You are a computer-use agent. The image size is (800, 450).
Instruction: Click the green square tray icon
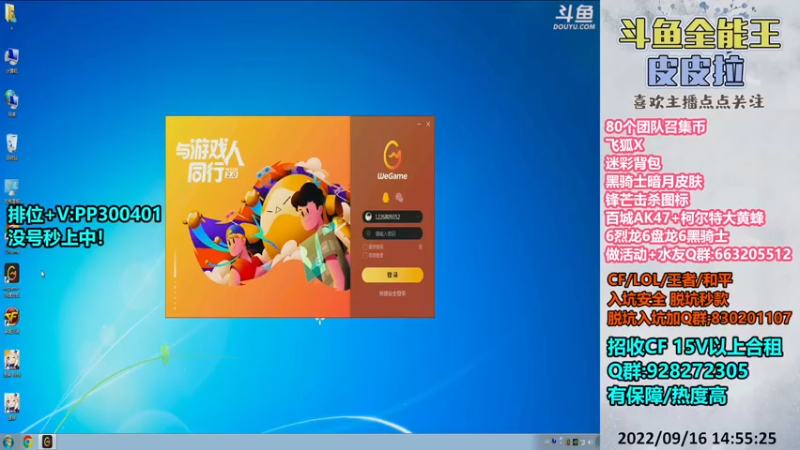575,442
